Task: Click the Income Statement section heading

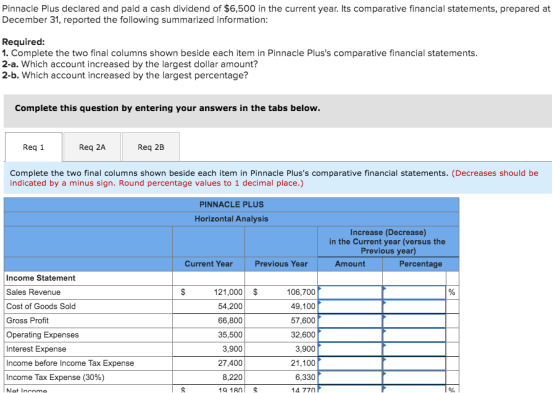Action: tap(41, 278)
